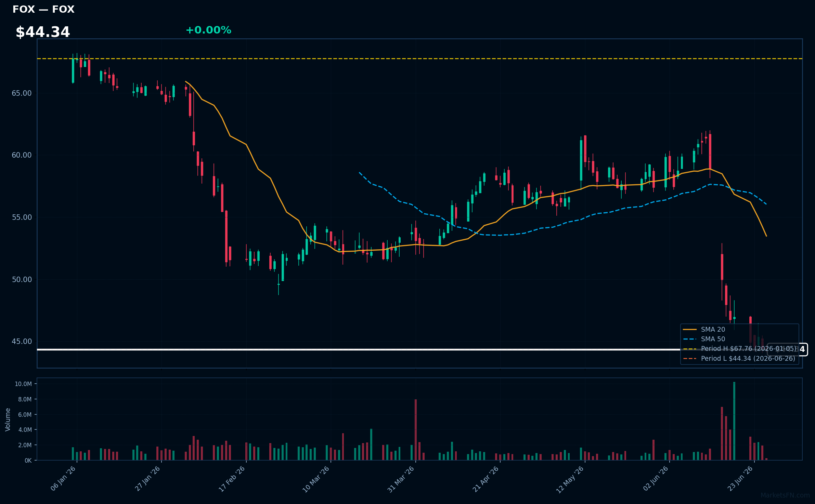Image resolution: width=815 pixels, height=504 pixels.
Task: Click the vertical Volume axis title
Action: tap(8, 420)
